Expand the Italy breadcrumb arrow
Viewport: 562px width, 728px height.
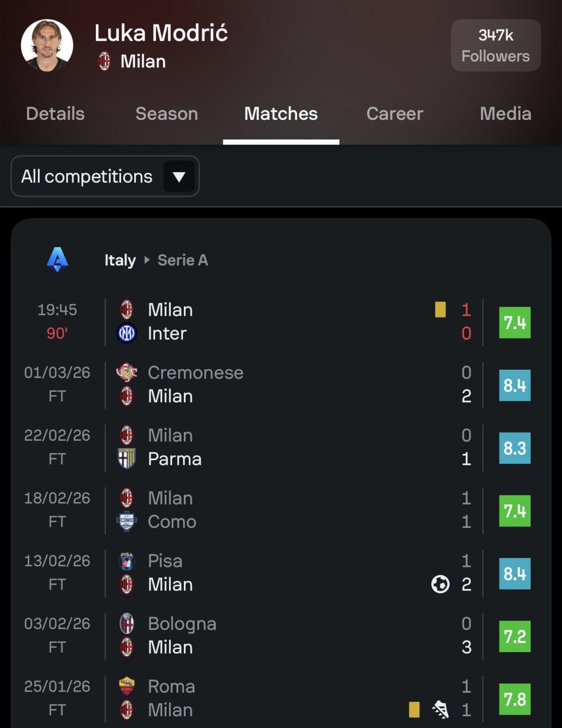[x=147, y=260]
